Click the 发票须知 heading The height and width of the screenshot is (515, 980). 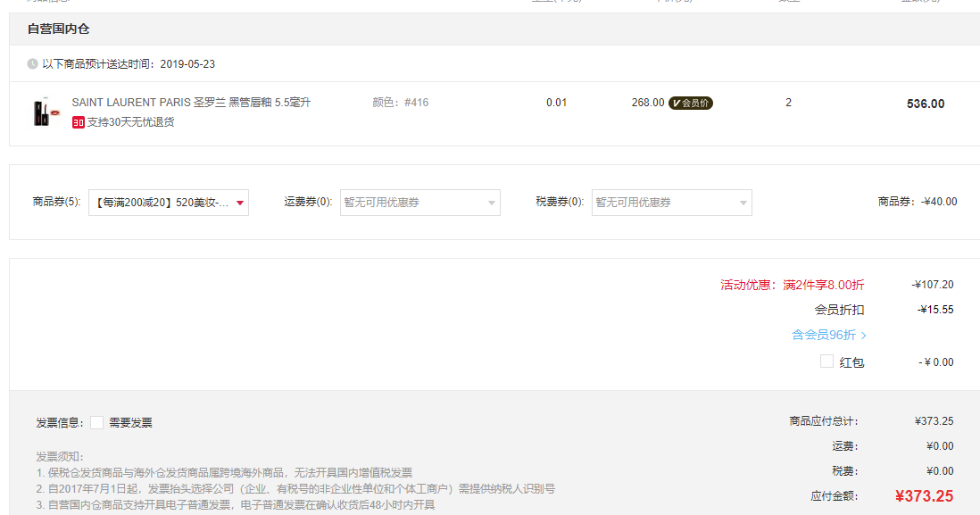pos(60,456)
